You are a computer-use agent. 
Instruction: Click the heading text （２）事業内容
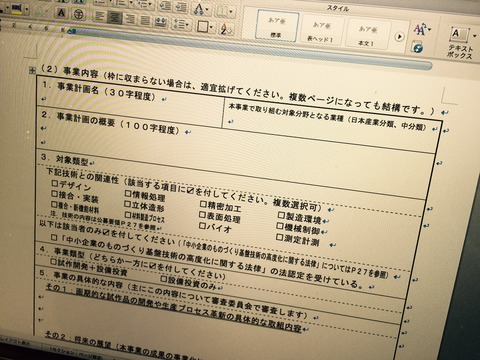click(x=69, y=71)
